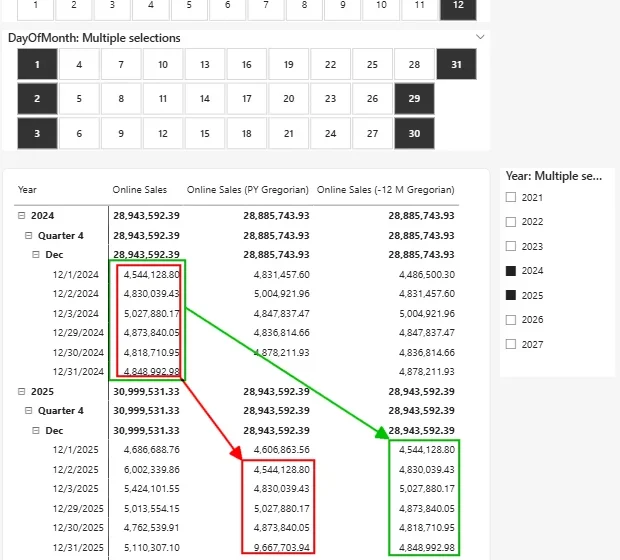Deselect day 29 slicer tile
Viewport: 620px width, 560px height.
pyautogui.click(x=414, y=99)
